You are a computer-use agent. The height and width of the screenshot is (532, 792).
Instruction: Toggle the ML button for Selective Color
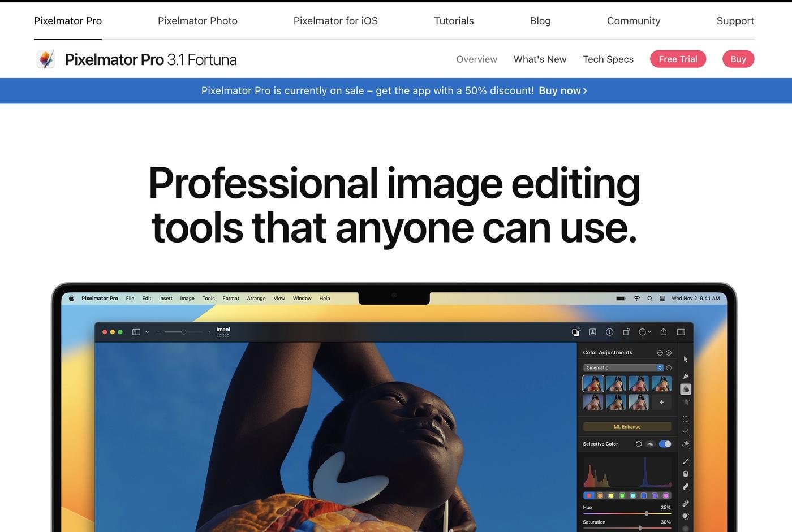point(650,444)
